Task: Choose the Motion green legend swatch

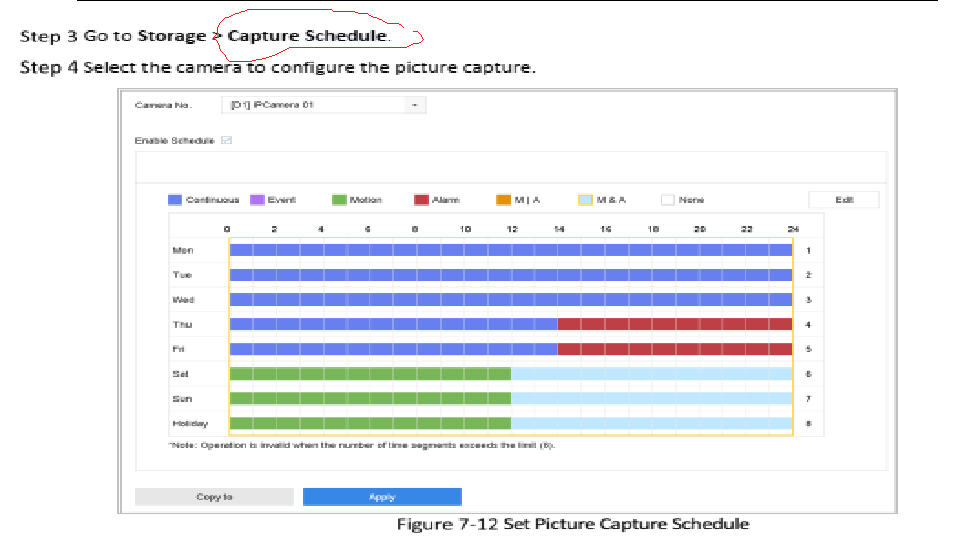Action: click(x=339, y=200)
